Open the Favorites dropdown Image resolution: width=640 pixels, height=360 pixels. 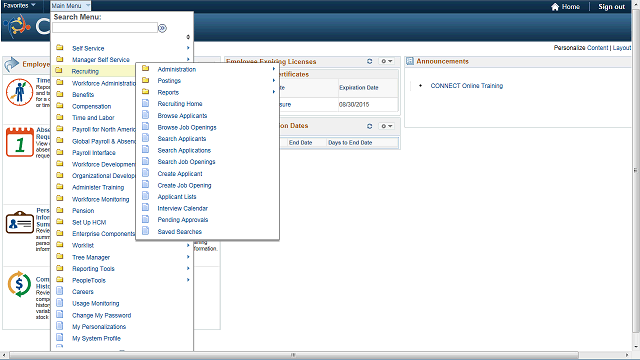[19, 5]
